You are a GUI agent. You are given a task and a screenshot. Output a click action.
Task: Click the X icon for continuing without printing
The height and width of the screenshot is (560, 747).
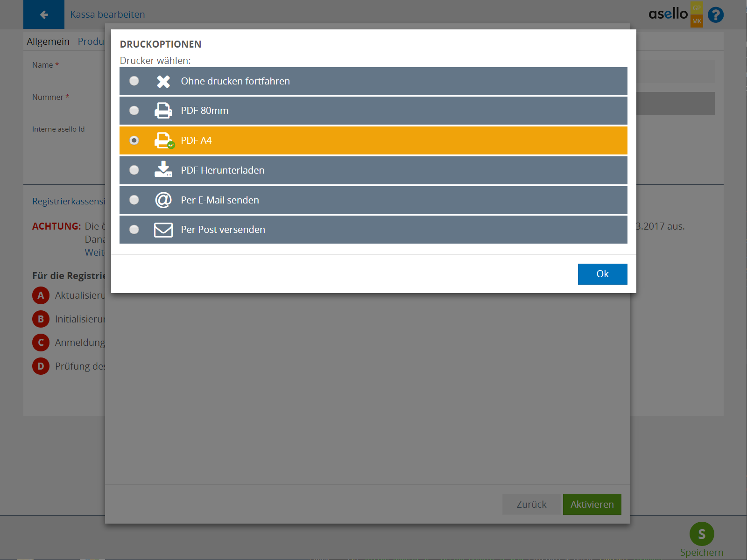[163, 82]
